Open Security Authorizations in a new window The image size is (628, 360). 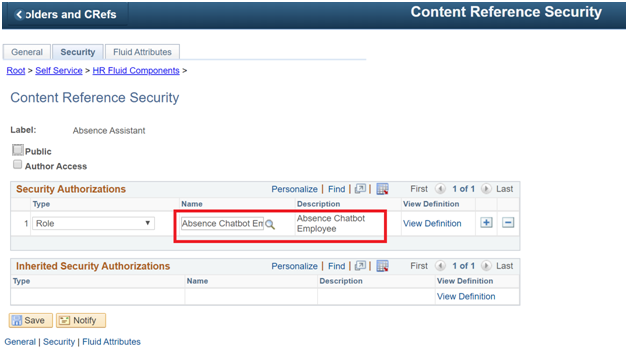click(x=360, y=189)
